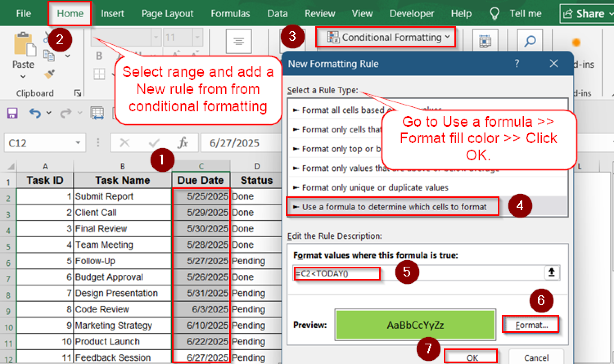Click the collapse dialog arrow beside formula box

point(551,273)
